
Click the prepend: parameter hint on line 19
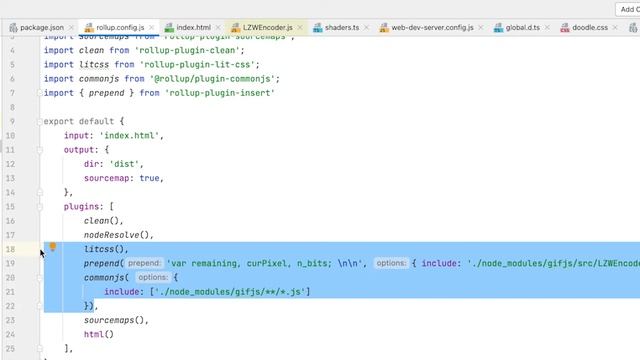point(144,263)
